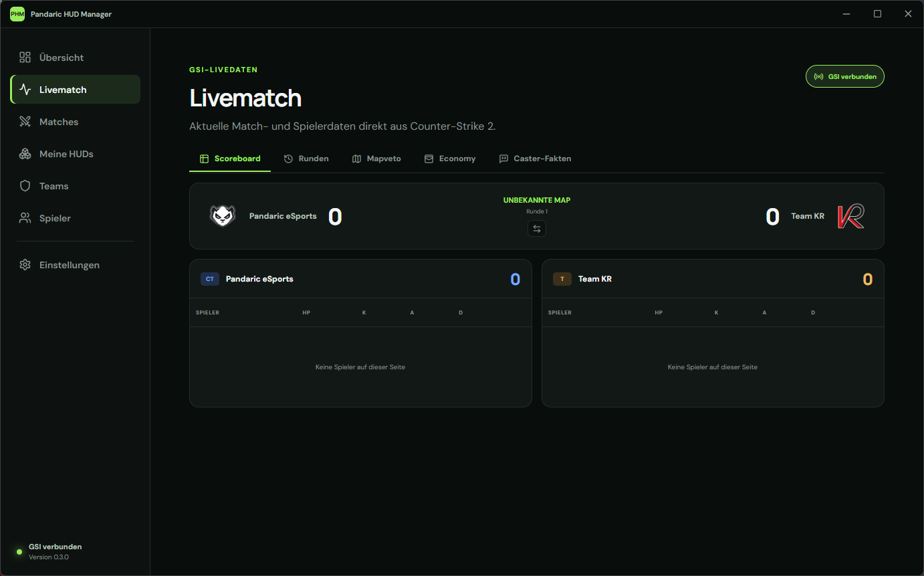This screenshot has height=576, width=924.
Task: Click D column header in Pandaric eSports table
Action: 461,312
